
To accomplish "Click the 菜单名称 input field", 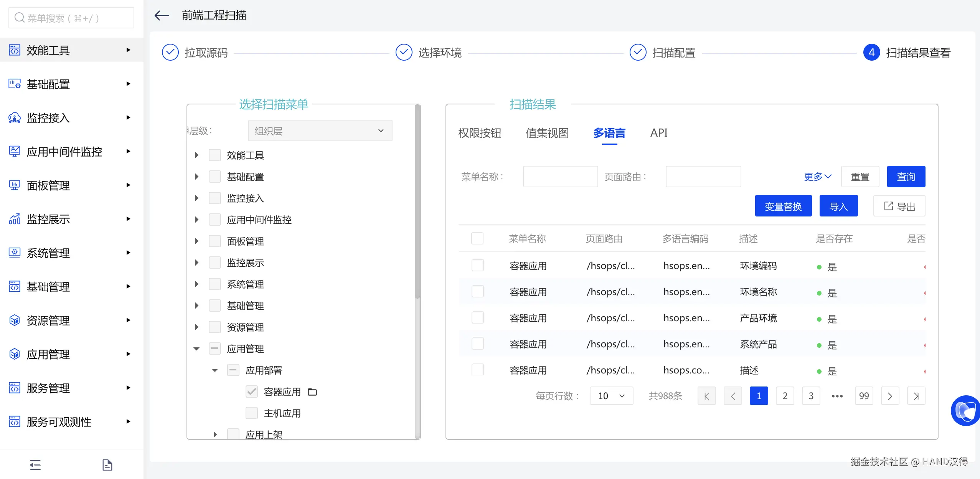I will (560, 177).
